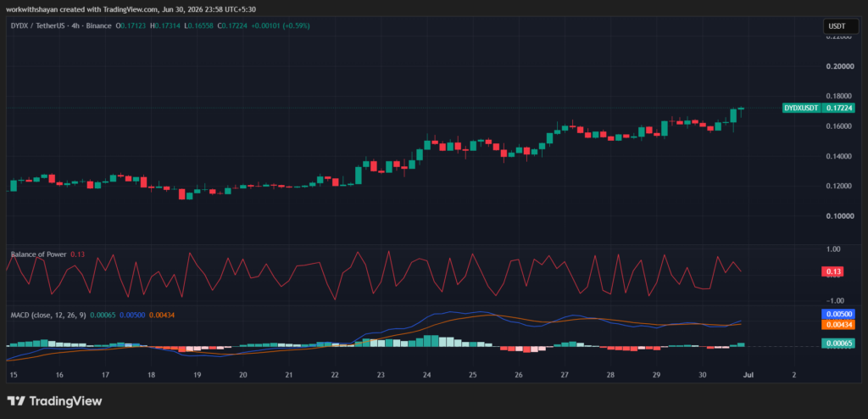The width and height of the screenshot is (868, 419).
Task: Click the low value L0.16558
Action: pyautogui.click(x=198, y=25)
